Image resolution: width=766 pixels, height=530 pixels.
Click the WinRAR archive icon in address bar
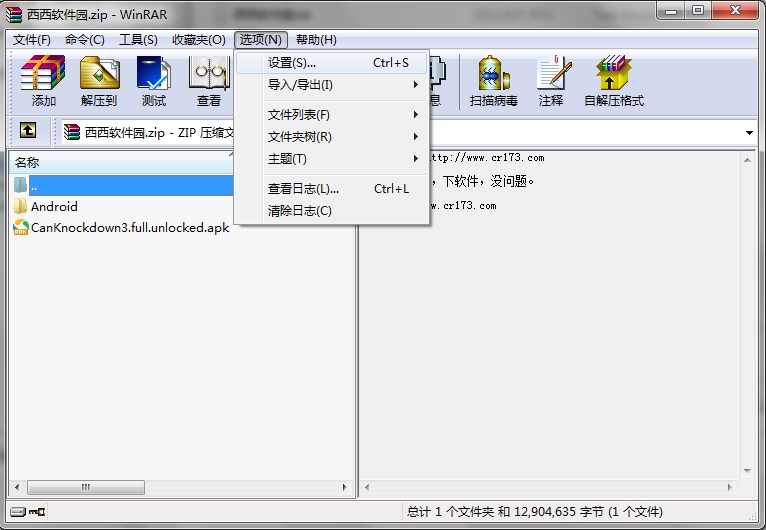pos(72,132)
